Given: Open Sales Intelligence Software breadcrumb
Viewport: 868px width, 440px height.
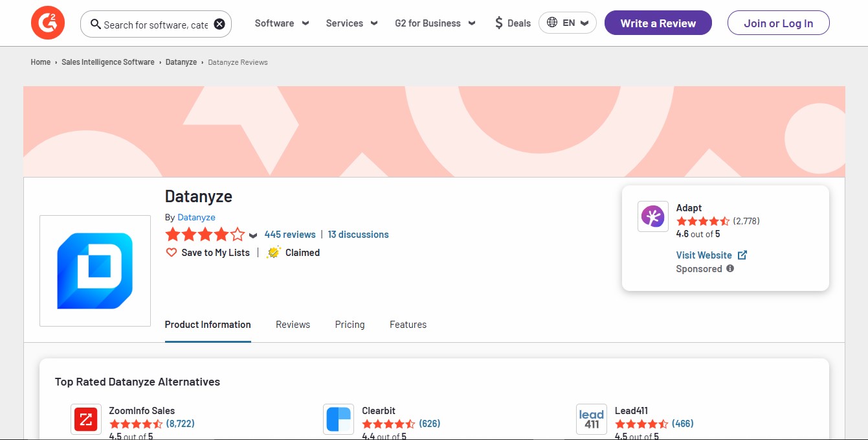Looking at the screenshot, I should coord(108,62).
